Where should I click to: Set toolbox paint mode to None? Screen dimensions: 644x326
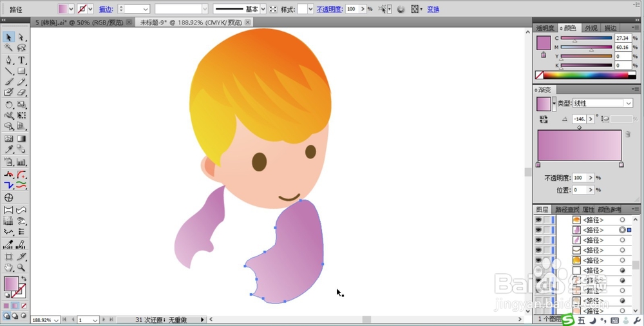pyautogui.click(x=24, y=306)
